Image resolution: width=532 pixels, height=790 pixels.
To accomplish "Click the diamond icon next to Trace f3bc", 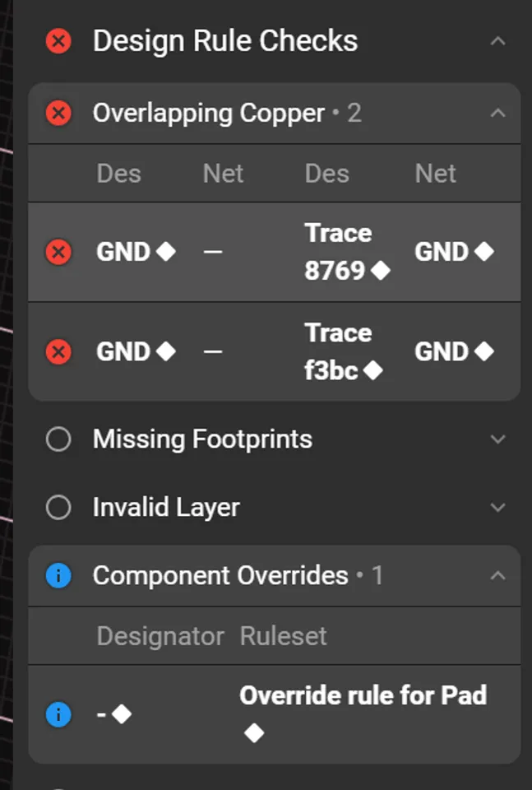I will 373,371.
